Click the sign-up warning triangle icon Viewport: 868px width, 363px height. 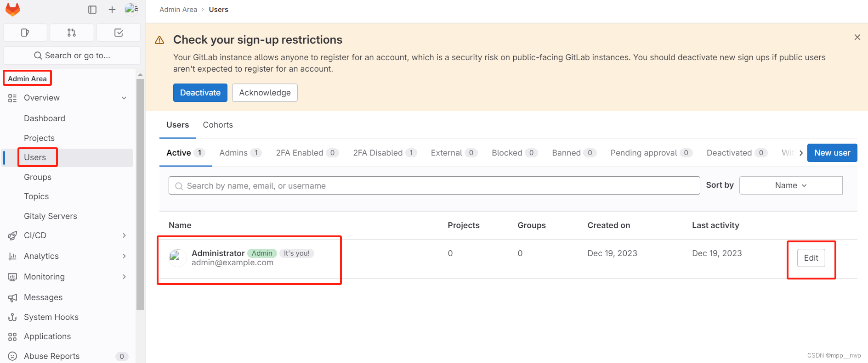(159, 40)
